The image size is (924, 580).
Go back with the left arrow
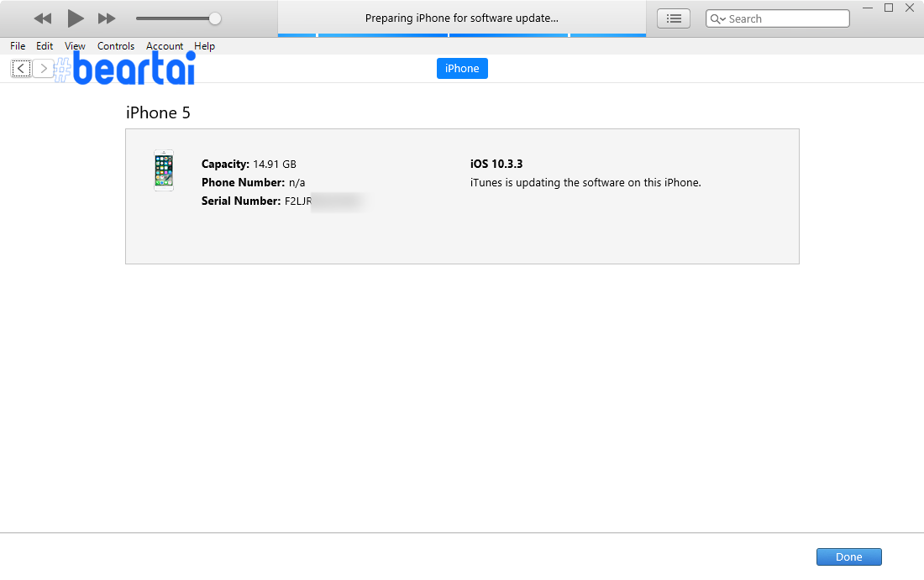pyautogui.click(x=21, y=68)
